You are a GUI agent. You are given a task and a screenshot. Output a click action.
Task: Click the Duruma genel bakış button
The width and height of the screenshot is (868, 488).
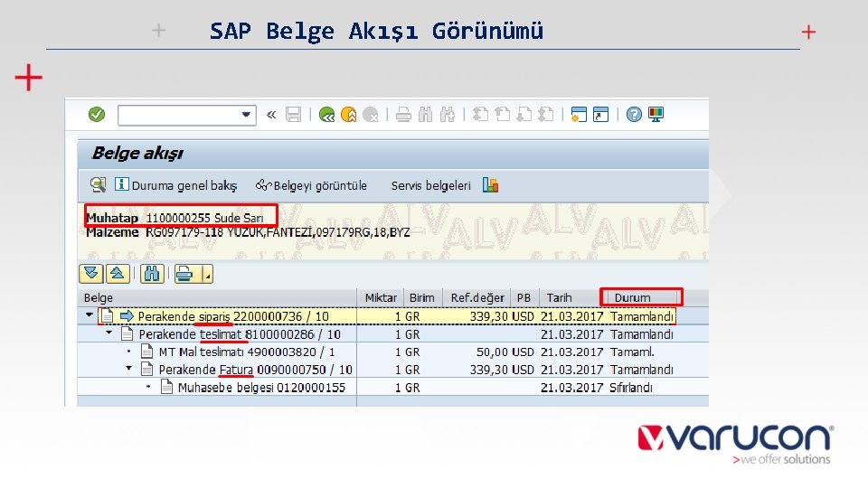176,185
